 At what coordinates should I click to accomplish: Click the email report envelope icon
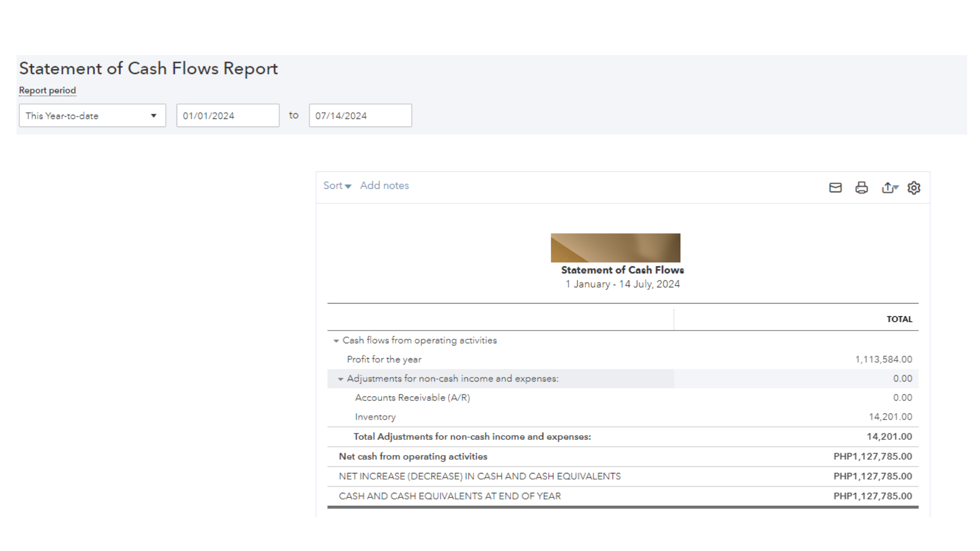[x=835, y=188]
